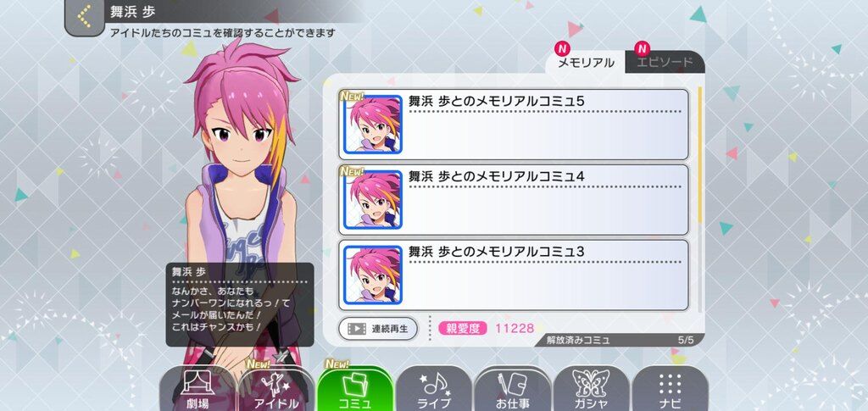Open メモリアルコミュ3 list entry
This screenshot has height=411, width=868.
[x=513, y=275]
